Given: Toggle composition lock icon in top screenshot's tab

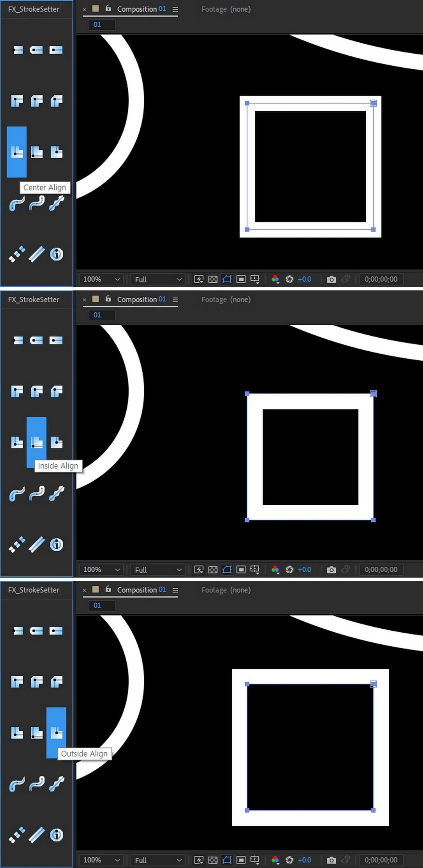Looking at the screenshot, I should (x=108, y=8).
